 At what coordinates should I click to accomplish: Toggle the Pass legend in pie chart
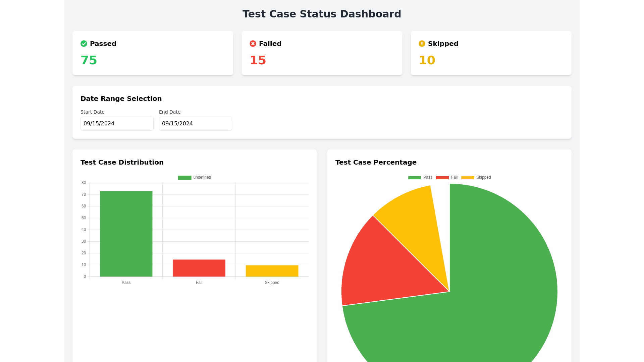tap(420, 177)
